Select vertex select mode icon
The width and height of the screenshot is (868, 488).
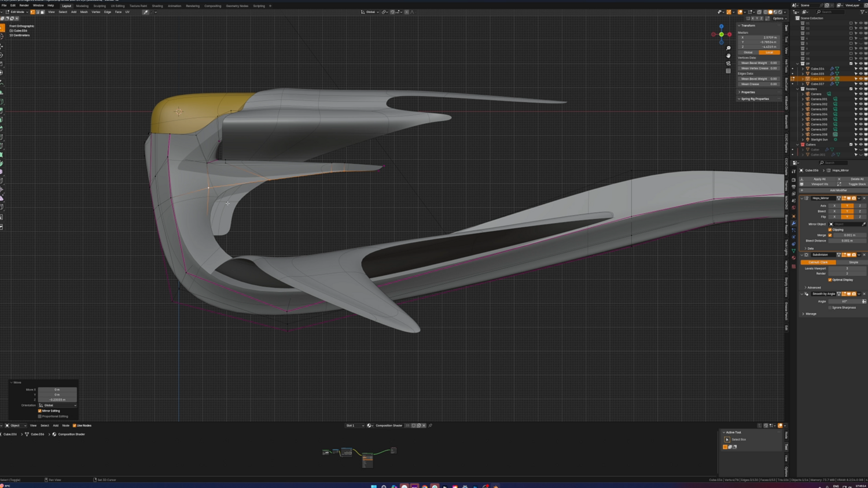(x=32, y=12)
